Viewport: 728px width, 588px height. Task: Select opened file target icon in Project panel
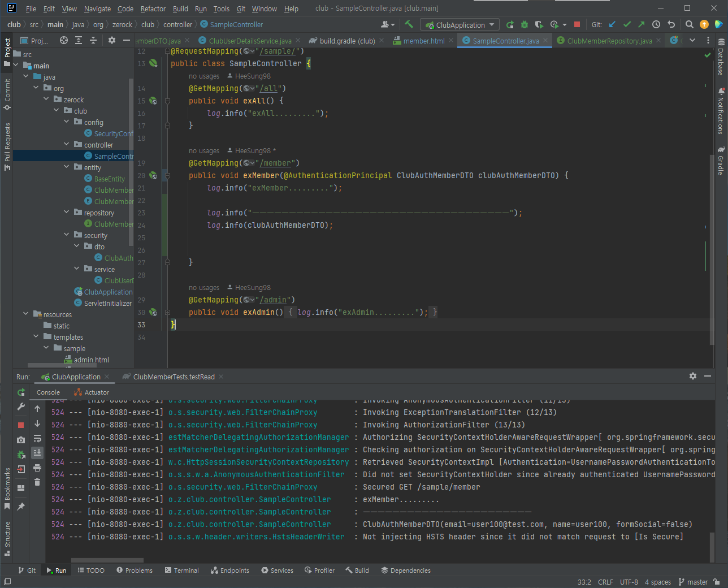[x=64, y=40]
